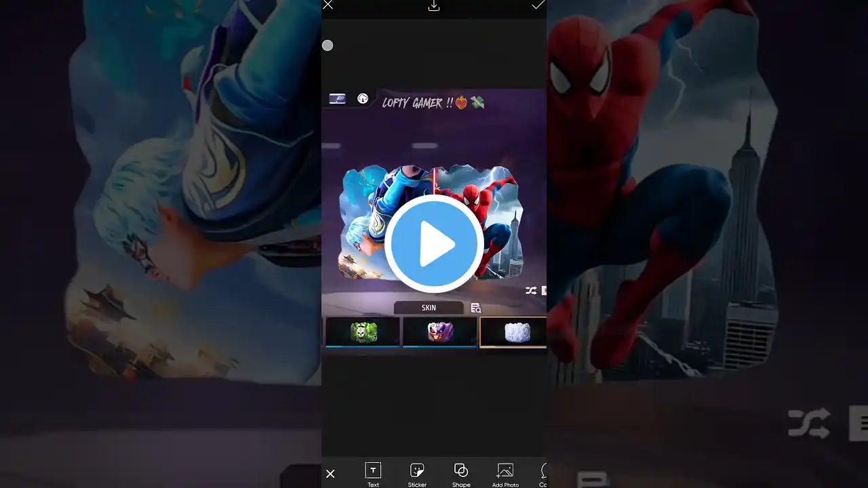The height and width of the screenshot is (488, 868).
Task: Confirm edits with the checkmark icon
Action: [x=538, y=5]
